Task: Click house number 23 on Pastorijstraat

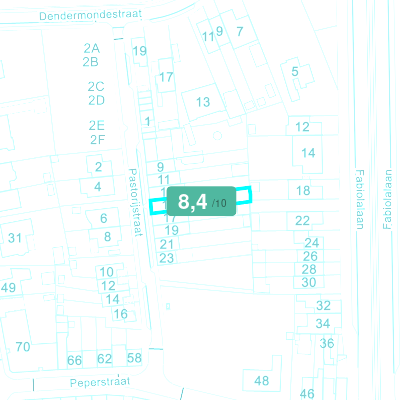Action: click(x=166, y=258)
